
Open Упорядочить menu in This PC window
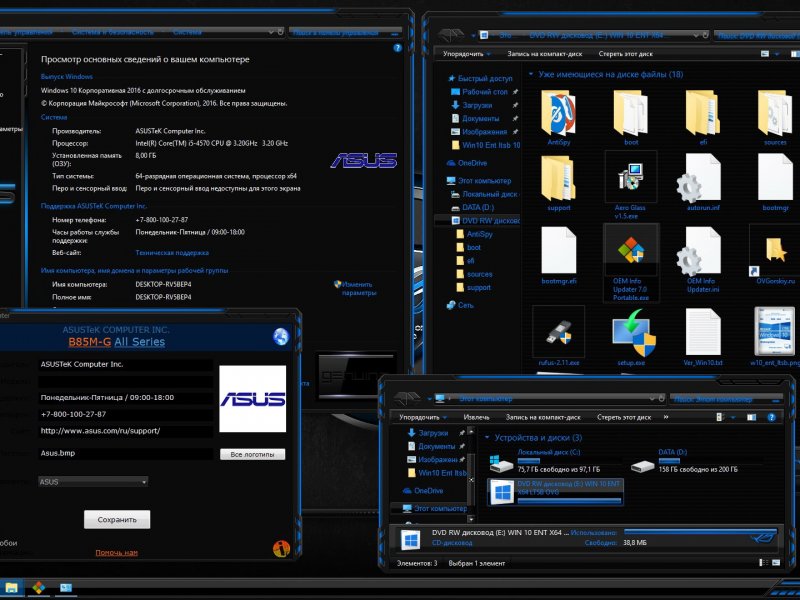(423, 417)
